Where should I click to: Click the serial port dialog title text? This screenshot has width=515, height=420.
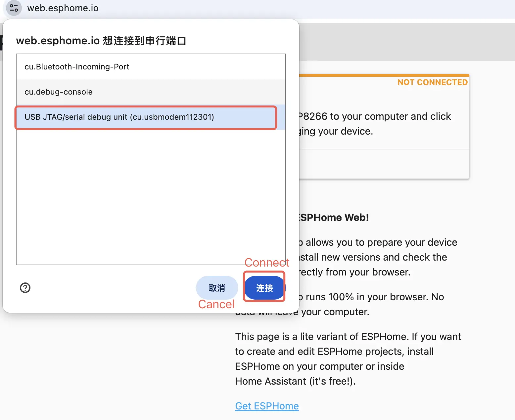coord(101,41)
